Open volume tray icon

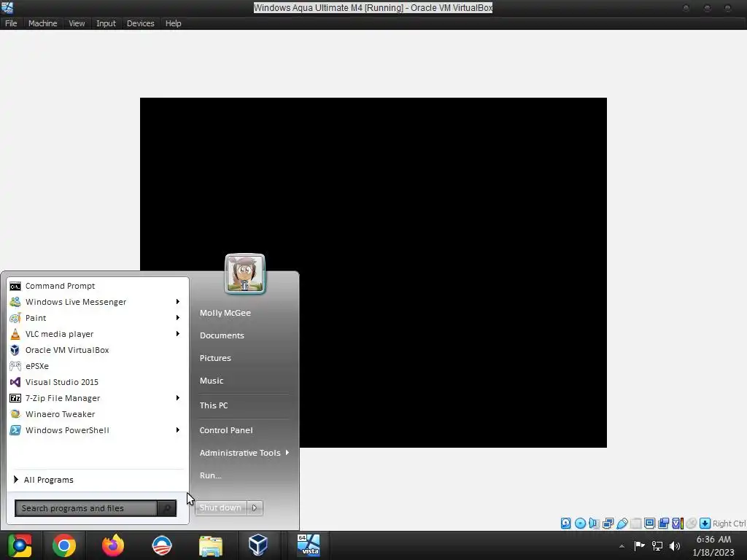675,545
